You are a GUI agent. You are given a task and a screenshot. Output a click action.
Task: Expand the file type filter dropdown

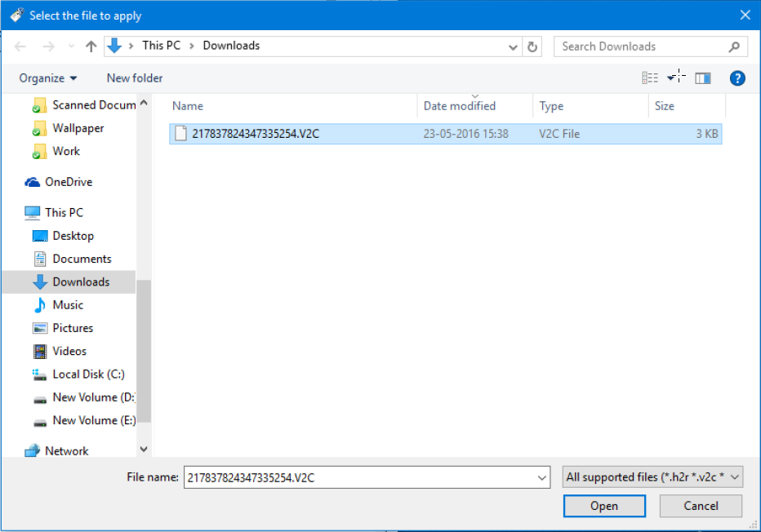point(652,477)
